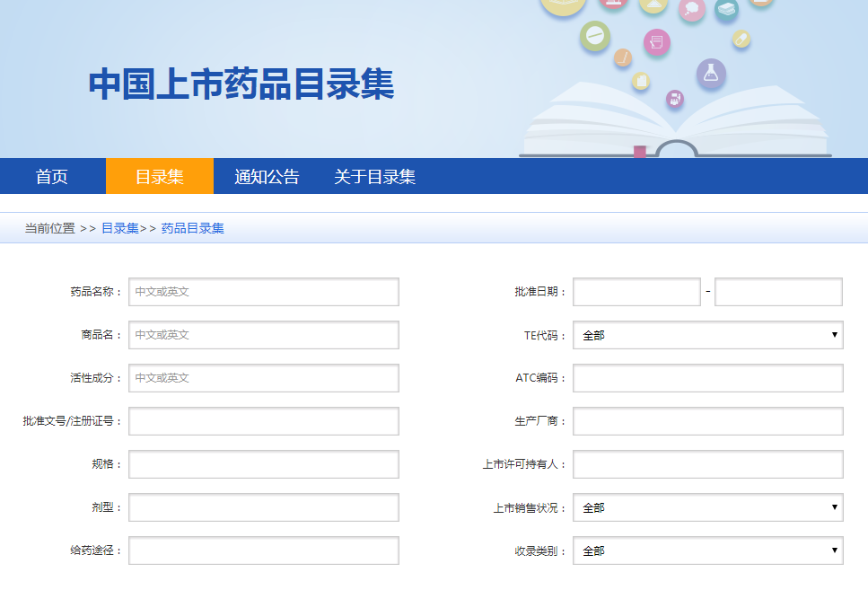Focus the 生产厂商 input field
The image size is (868, 590).
pyautogui.click(x=708, y=421)
